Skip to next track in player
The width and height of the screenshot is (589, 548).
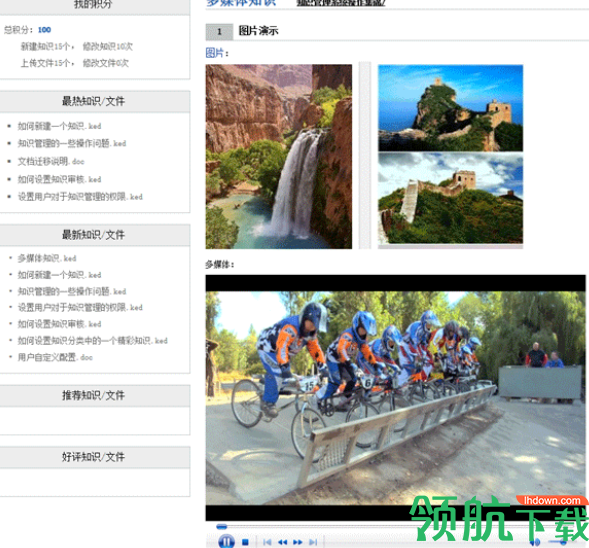313,542
